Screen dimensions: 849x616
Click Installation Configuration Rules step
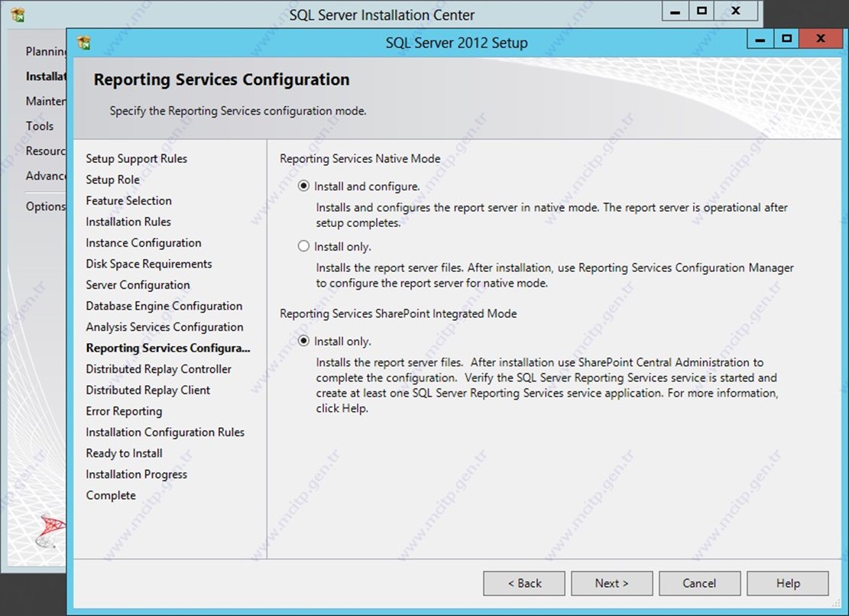click(x=165, y=433)
